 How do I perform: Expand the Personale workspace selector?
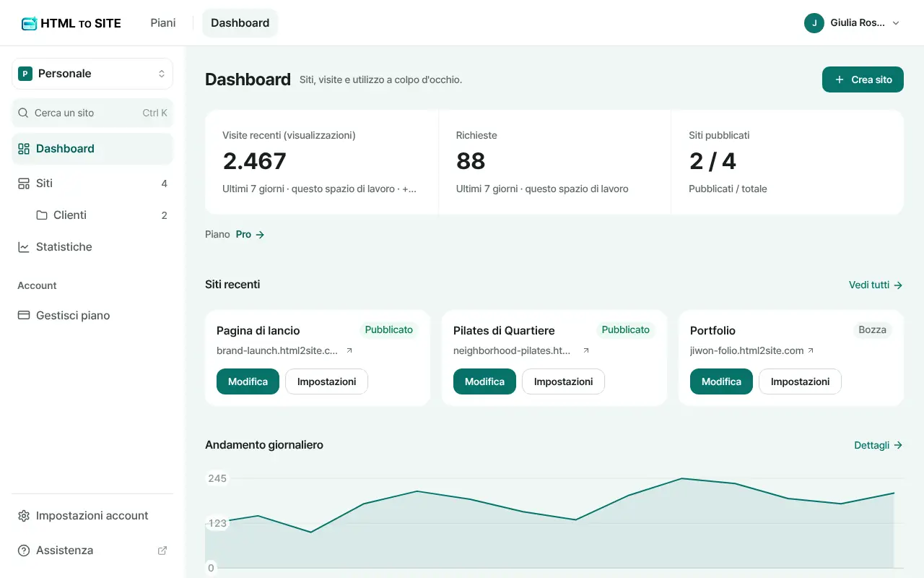92,74
